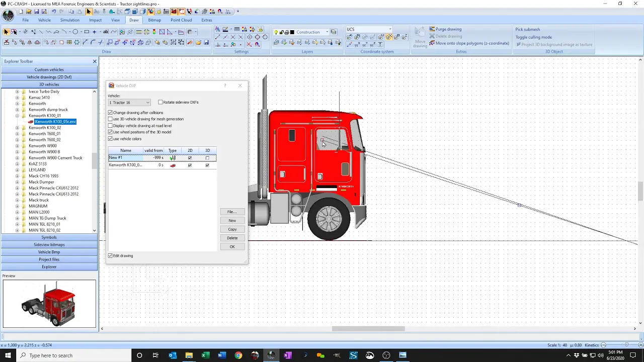Open the Vehicle selection dropdown '1 Tractor 16'
Viewport: 644px width, 362px height.
click(x=129, y=103)
